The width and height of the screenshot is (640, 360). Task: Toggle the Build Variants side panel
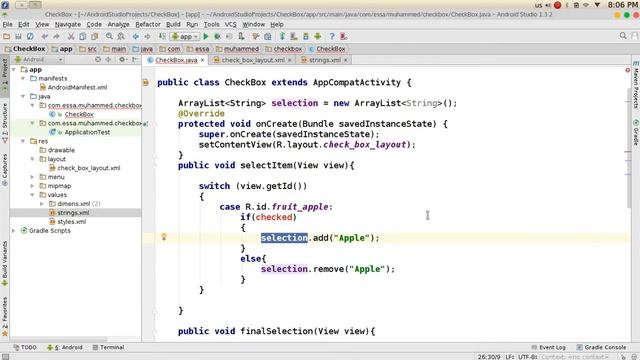pyautogui.click(x=4, y=263)
